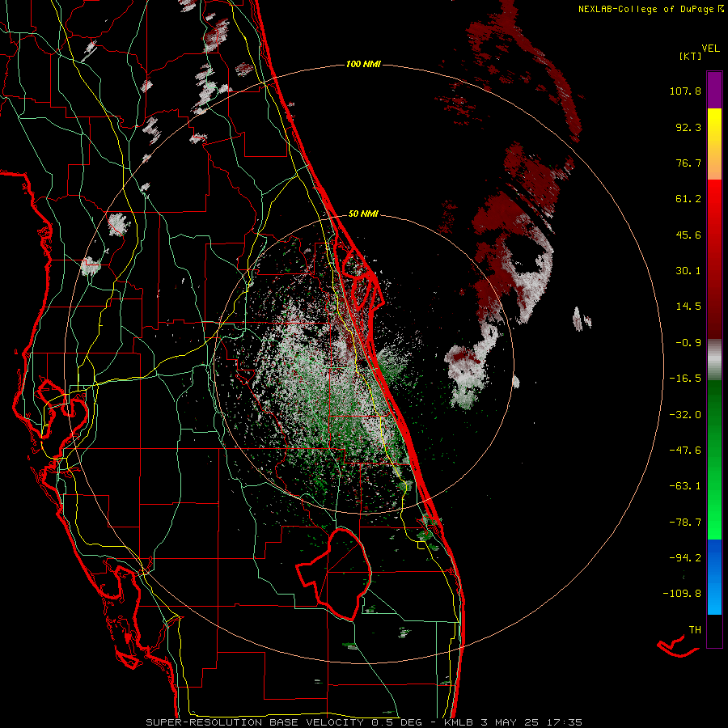Click the 17:35 timestamp in caption
The width and height of the screenshot is (728, 728).
(563, 722)
